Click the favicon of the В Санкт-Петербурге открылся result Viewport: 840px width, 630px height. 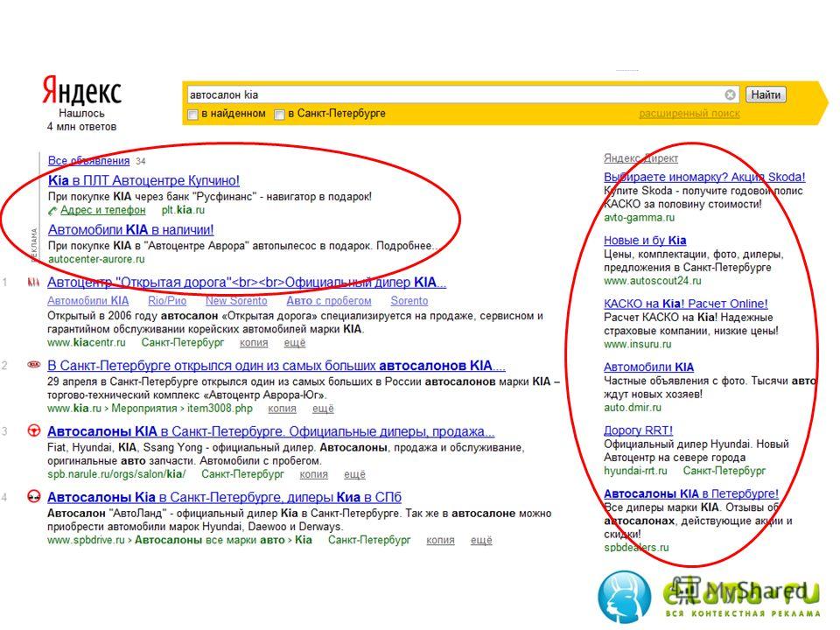[x=34, y=365]
